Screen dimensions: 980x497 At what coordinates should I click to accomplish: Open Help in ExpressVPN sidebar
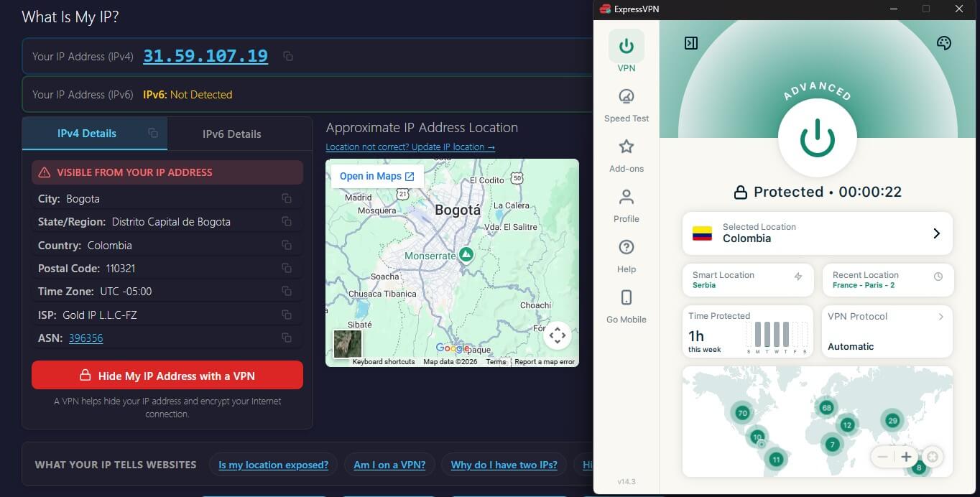(627, 256)
